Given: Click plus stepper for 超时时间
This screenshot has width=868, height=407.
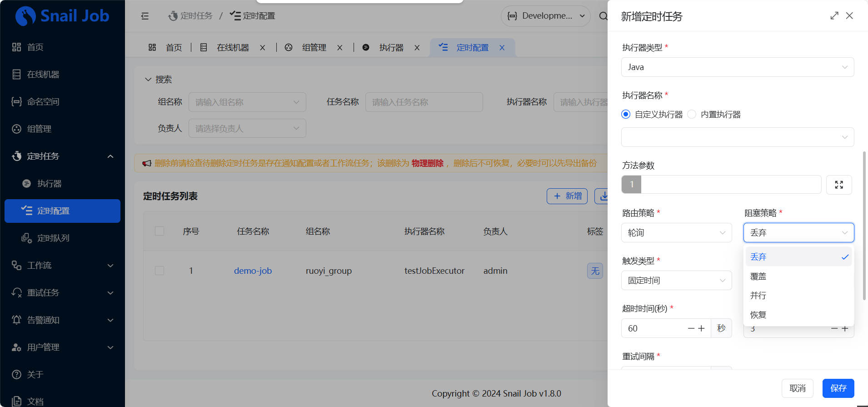Looking at the screenshot, I should 701,328.
